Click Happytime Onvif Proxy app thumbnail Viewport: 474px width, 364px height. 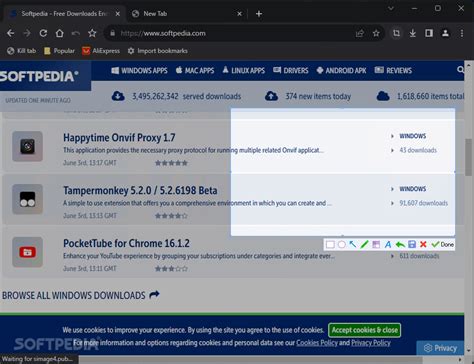click(27, 146)
